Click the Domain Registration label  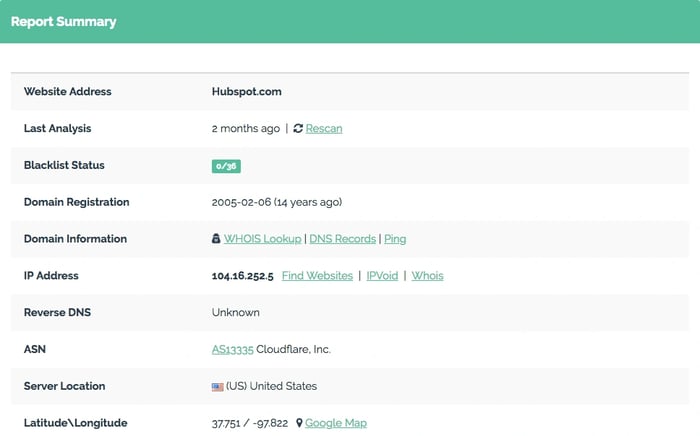(x=76, y=202)
